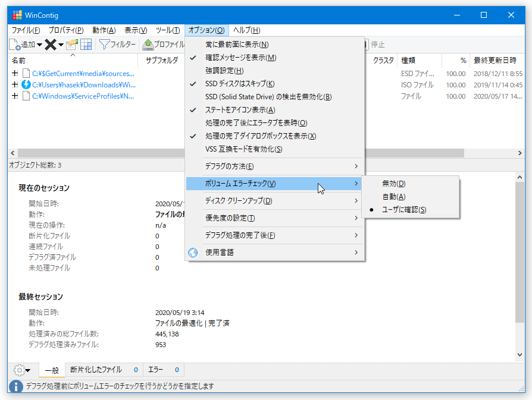Expand tree node for ServiceProfiles entry
The width and height of the screenshot is (532, 400).
click(x=15, y=96)
